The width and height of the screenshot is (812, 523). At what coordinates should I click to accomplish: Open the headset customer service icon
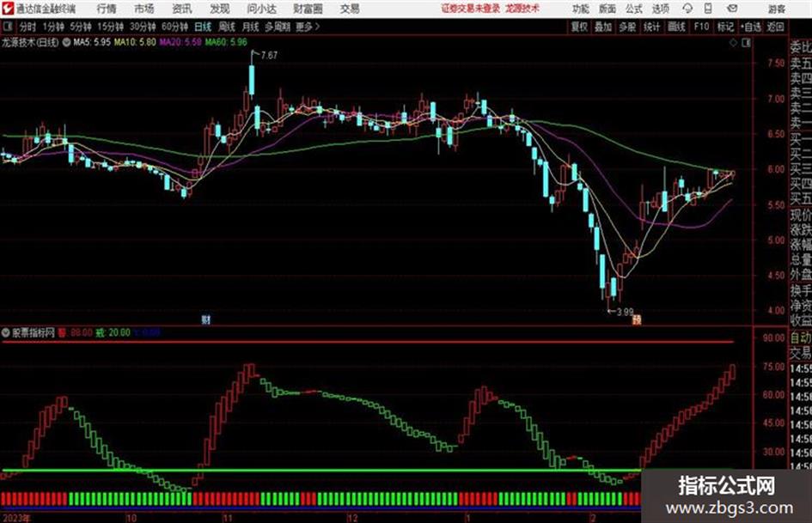coord(687,9)
